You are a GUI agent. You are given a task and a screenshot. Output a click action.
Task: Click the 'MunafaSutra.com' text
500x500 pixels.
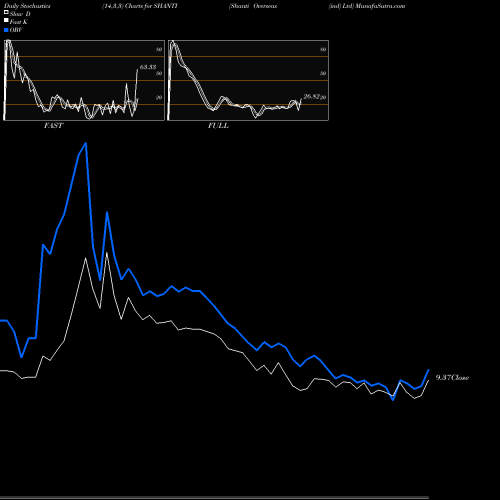pyautogui.click(x=380, y=6)
